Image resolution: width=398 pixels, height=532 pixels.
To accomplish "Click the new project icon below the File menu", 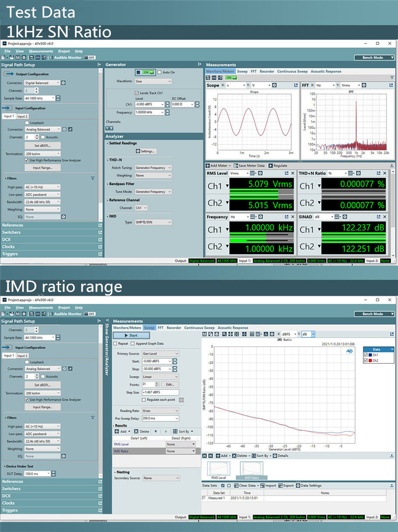I will (x=3, y=57).
